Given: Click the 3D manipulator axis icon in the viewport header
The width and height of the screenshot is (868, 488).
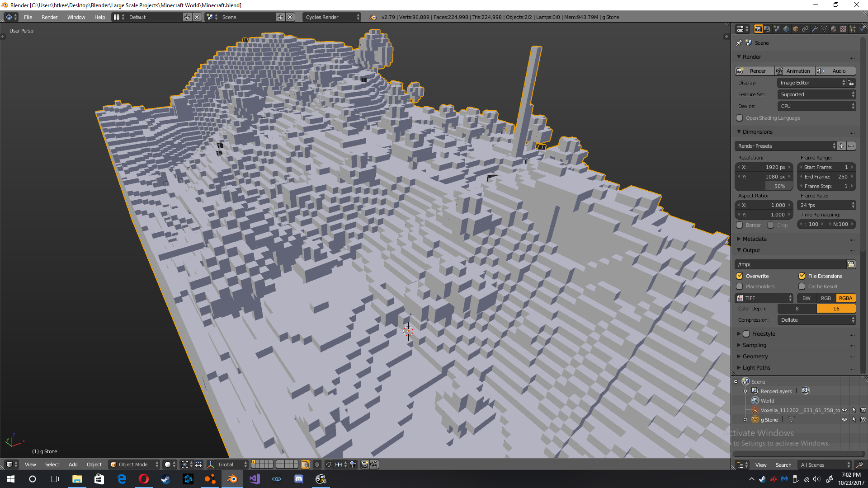Looking at the screenshot, I should point(211,465).
